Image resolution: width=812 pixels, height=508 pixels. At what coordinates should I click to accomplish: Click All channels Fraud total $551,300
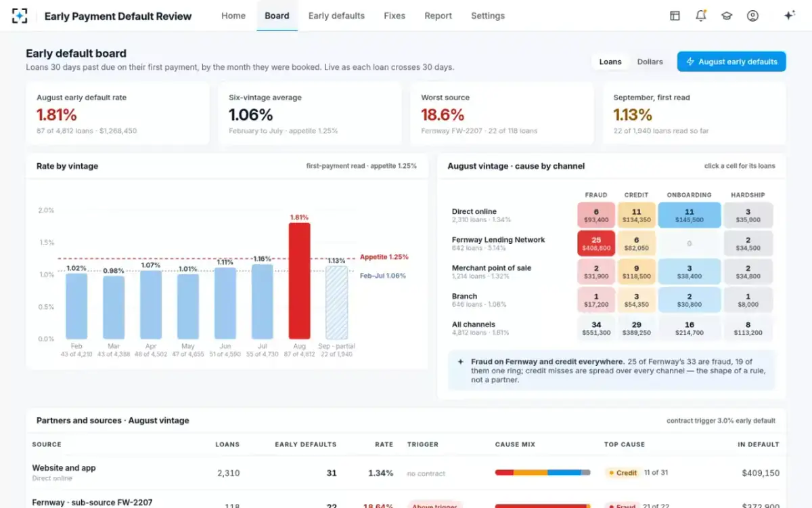pos(596,329)
